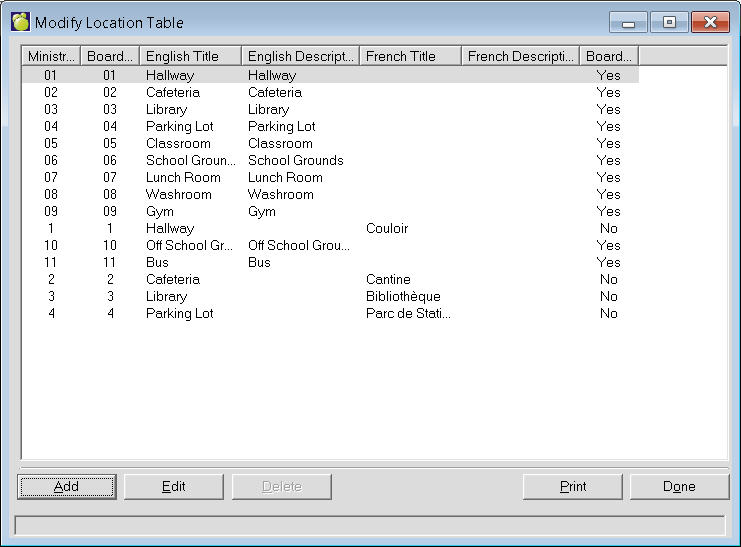Image resolution: width=741 pixels, height=547 pixels.
Task: Click the English Description column header
Action: [300, 56]
